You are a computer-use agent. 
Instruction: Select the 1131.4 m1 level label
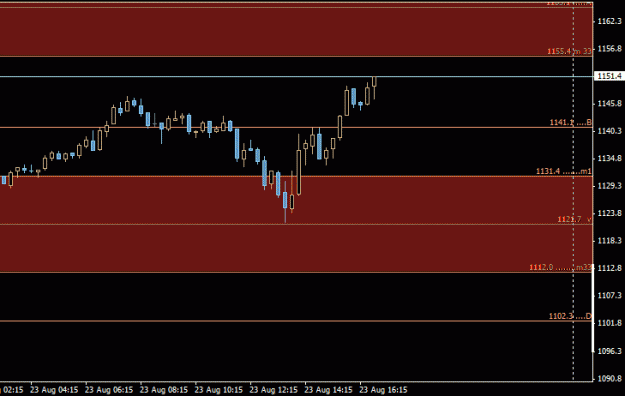[564, 171]
